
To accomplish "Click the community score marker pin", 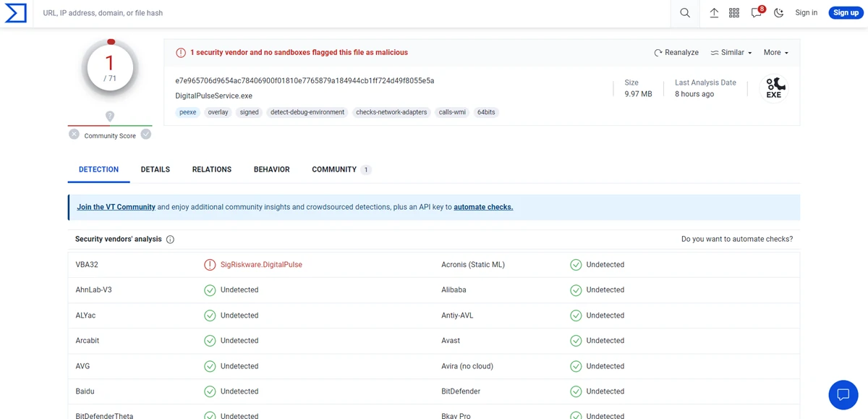I will point(110,116).
